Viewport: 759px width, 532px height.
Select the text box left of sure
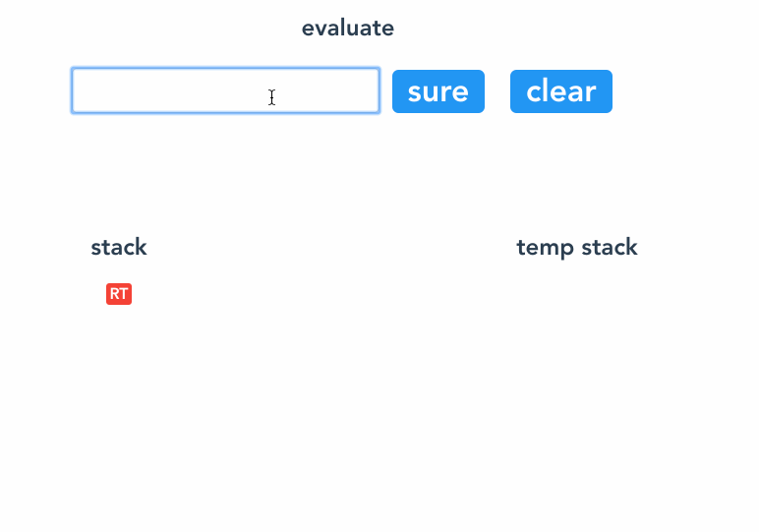(x=225, y=90)
